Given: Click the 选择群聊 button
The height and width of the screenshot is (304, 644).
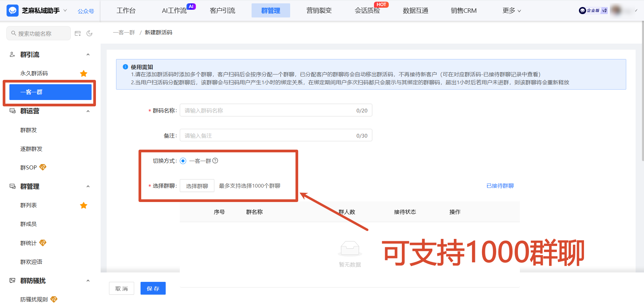Looking at the screenshot, I should (197, 186).
